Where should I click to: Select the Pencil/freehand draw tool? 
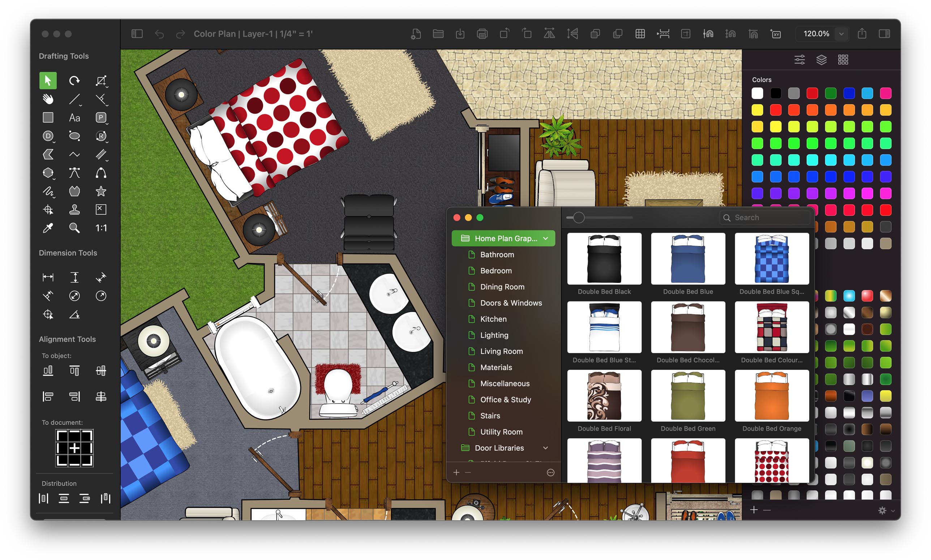point(46,191)
